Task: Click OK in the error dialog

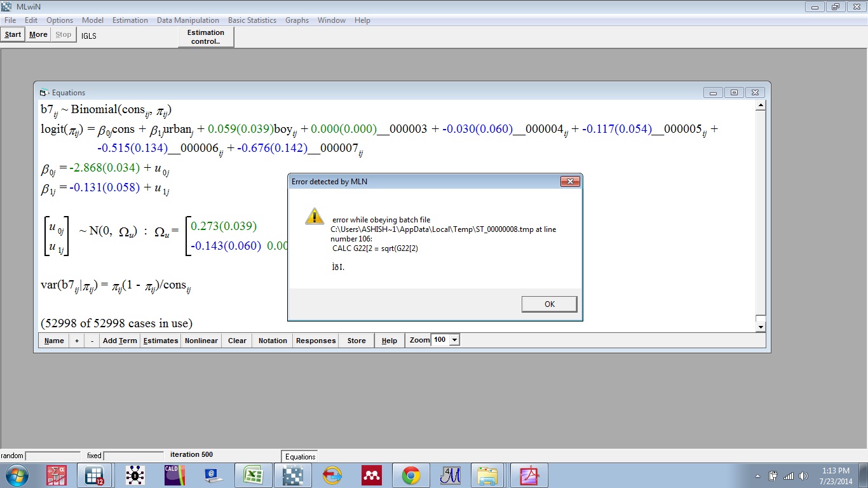Action: [549, 304]
